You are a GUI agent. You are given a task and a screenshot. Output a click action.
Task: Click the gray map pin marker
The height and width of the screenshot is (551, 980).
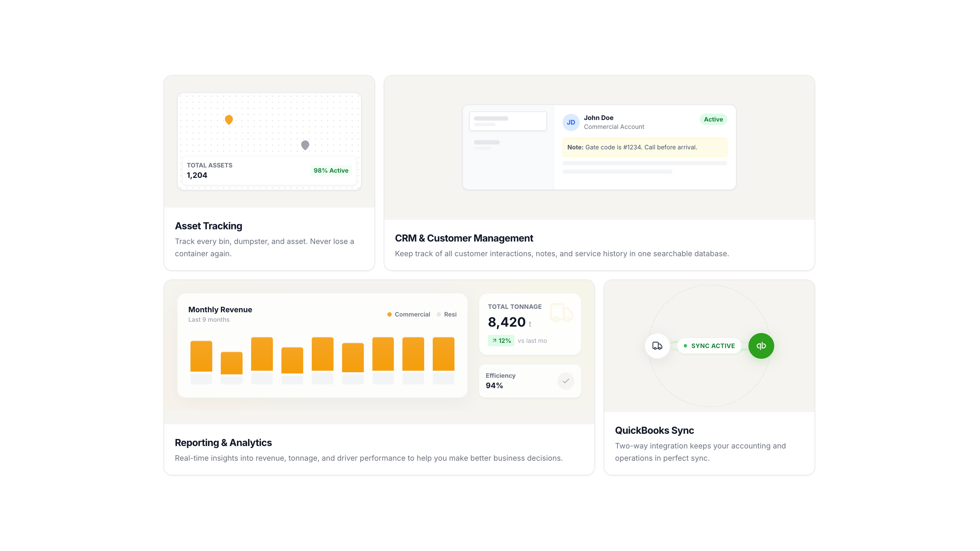tap(305, 144)
